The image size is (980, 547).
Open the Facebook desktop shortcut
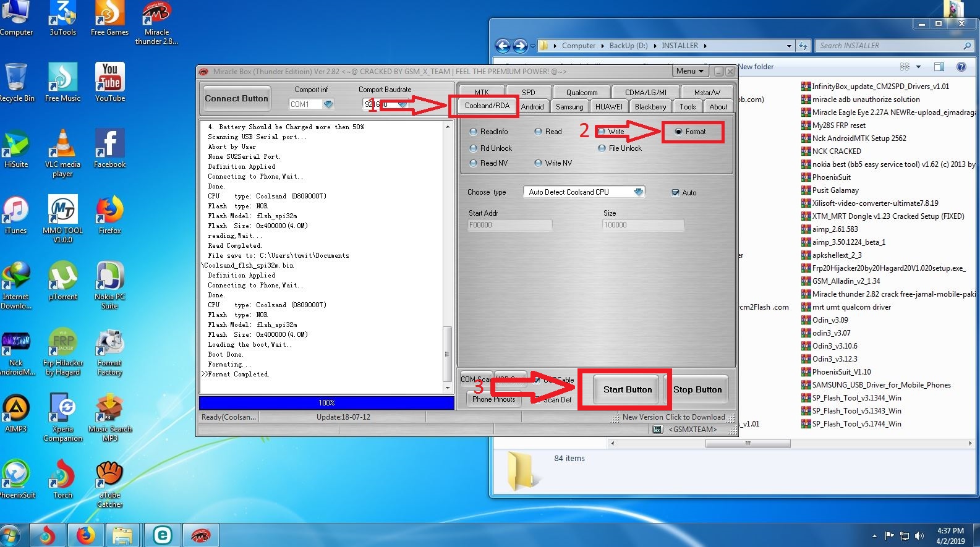coord(109,149)
